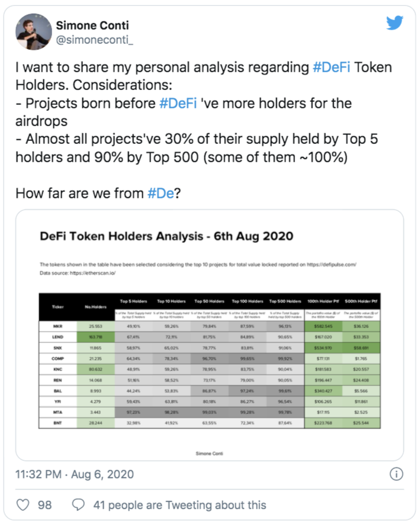Open the 11:32 PM Aug 6 timestamp
This screenshot has height=524, width=420.
[75, 474]
